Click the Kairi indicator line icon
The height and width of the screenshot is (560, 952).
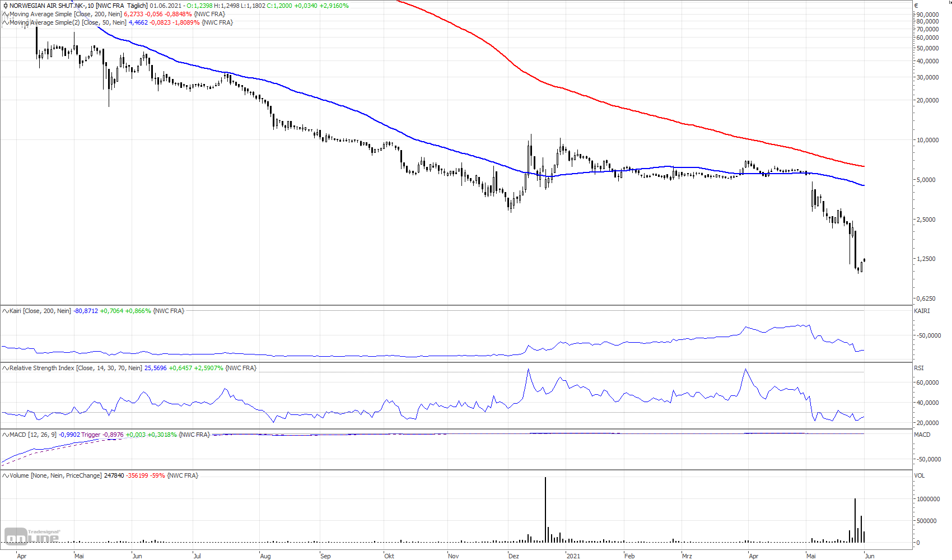[x=6, y=311]
